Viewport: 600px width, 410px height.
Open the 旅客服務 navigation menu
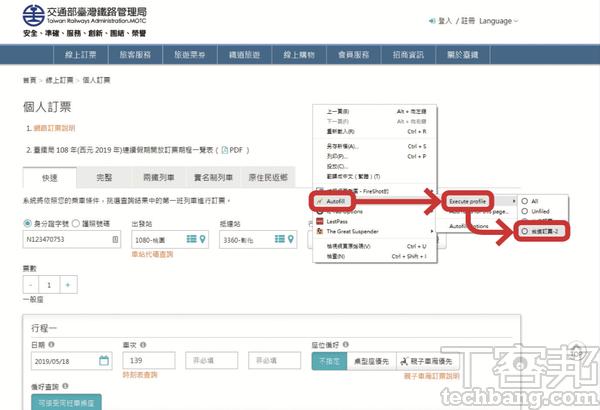pos(135,55)
